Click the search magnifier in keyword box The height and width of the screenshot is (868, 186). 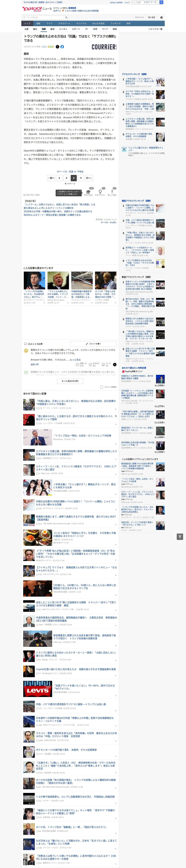[x=66, y=17]
